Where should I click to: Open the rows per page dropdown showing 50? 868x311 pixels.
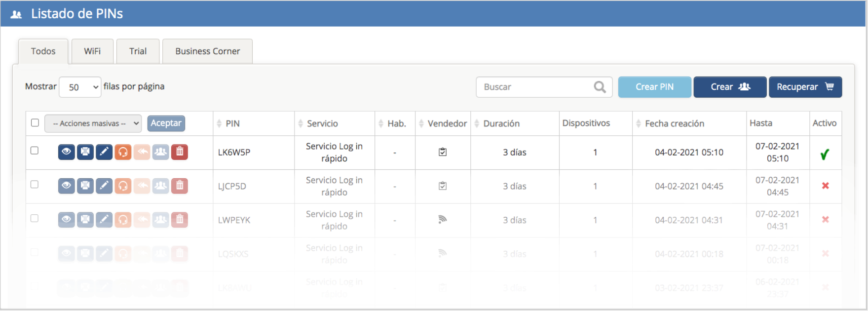(80, 87)
